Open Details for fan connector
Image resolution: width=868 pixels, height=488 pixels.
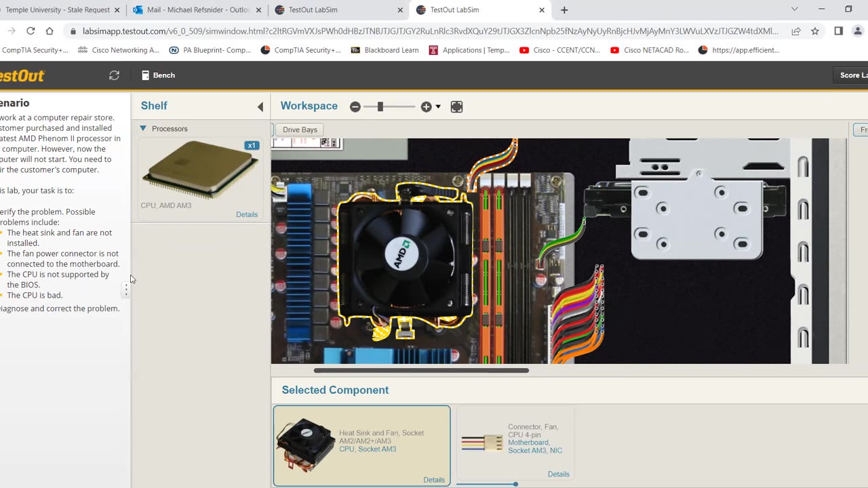pyautogui.click(x=558, y=474)
